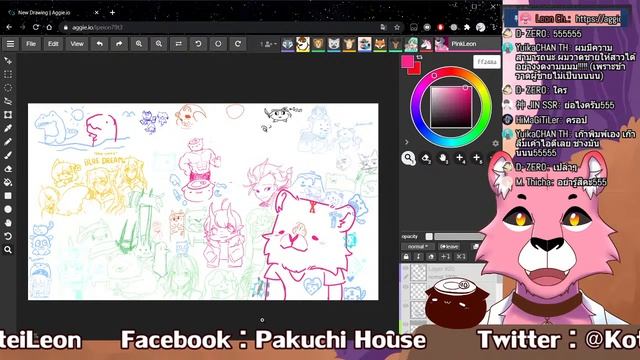The width and height of the screenshot is (640, 360).
Task: Switch to the New Drawing Aggie.io browser tab
Action: pyautogui.click(x=53, y=13)
